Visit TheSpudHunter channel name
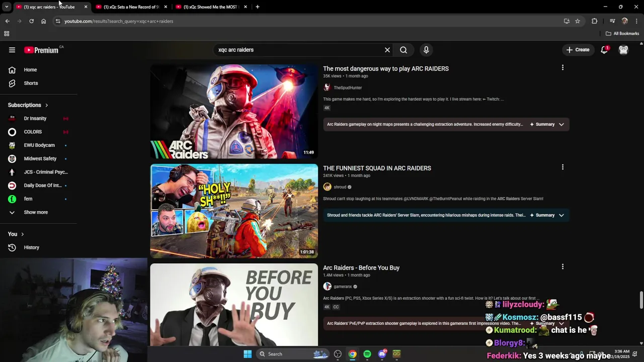This screenshot has width=644, height=362. point(348,87)
